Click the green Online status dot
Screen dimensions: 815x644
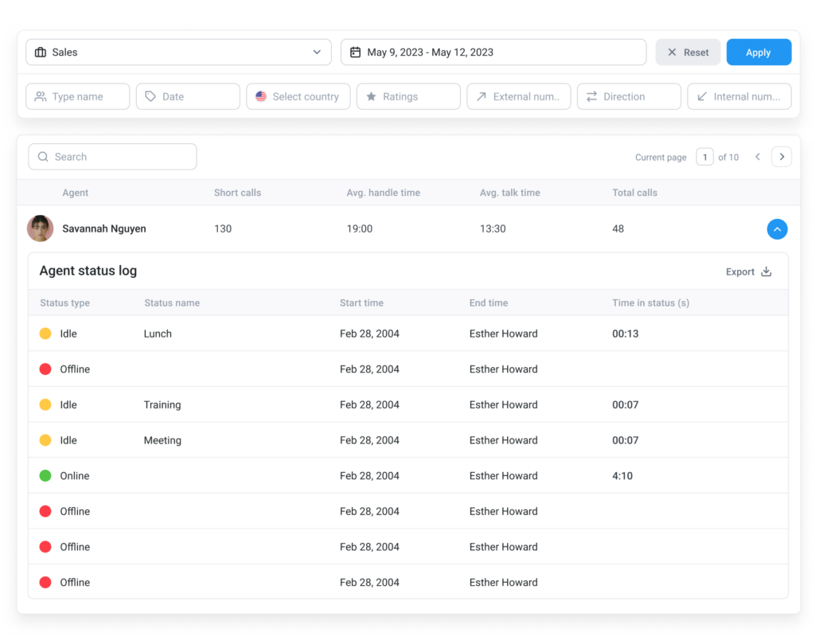[x=45, y=475]
